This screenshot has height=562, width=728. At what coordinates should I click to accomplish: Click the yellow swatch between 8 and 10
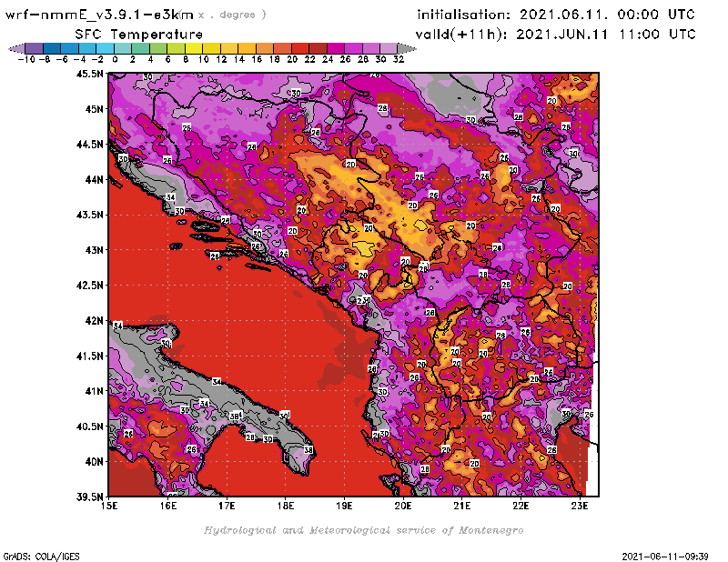[x=194, y=49]
